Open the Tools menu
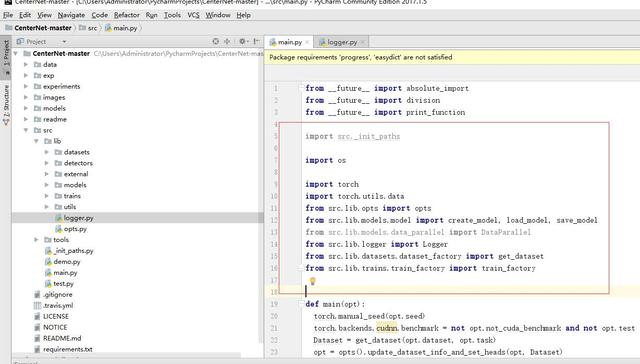This screenshot has height=364, width=640. (172, 15)
